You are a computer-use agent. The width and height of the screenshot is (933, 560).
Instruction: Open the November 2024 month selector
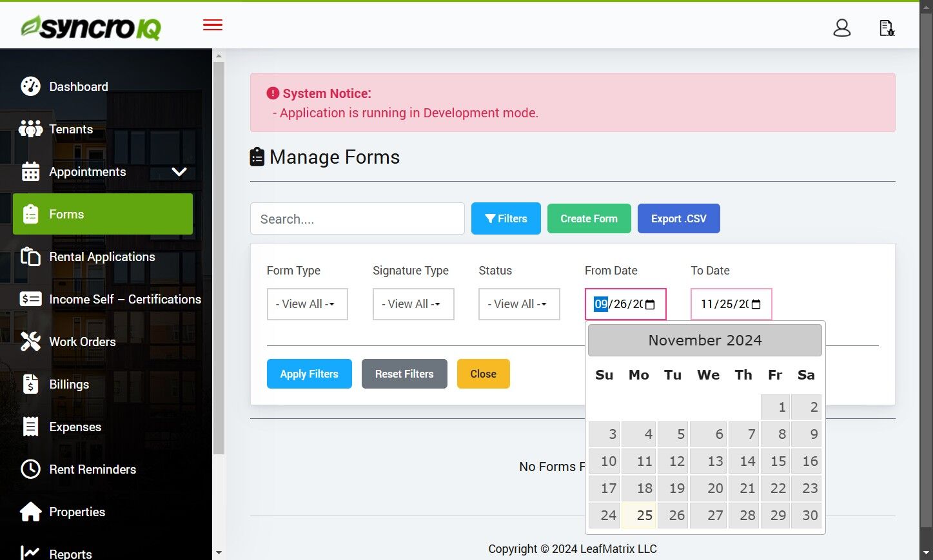[x=705, y=340]
